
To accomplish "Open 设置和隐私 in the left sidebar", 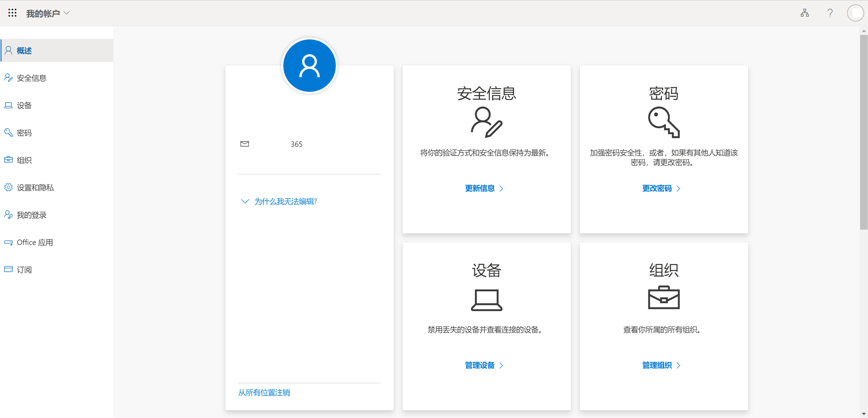I will [35, 187].
